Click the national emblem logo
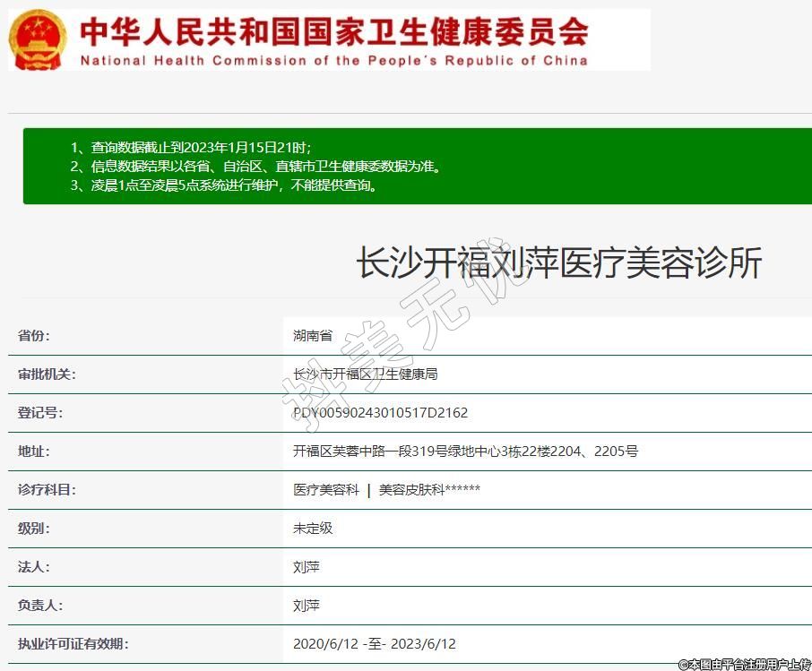This screenshot has height=671, width=812. [x=38, y=39]
